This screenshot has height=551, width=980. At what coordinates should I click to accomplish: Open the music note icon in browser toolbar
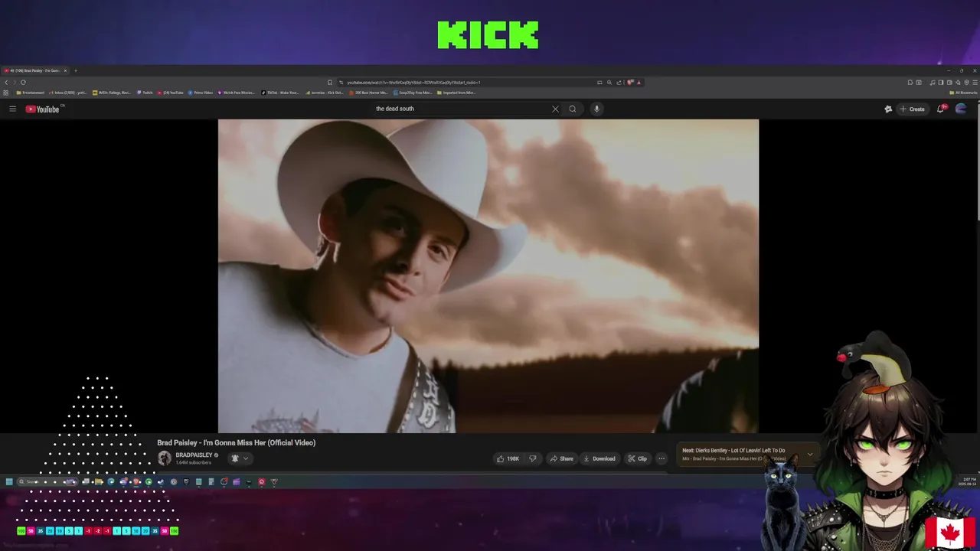(x=932, y=83)
